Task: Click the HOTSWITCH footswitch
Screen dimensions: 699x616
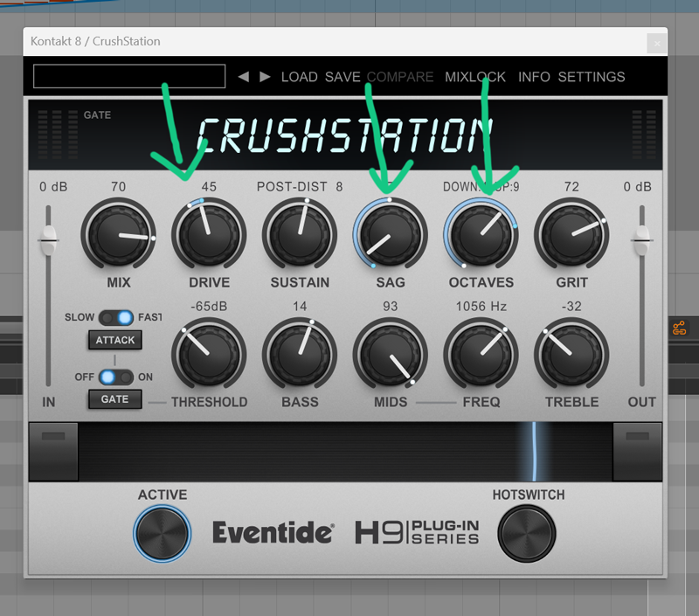Action: (x=527, y=534)
